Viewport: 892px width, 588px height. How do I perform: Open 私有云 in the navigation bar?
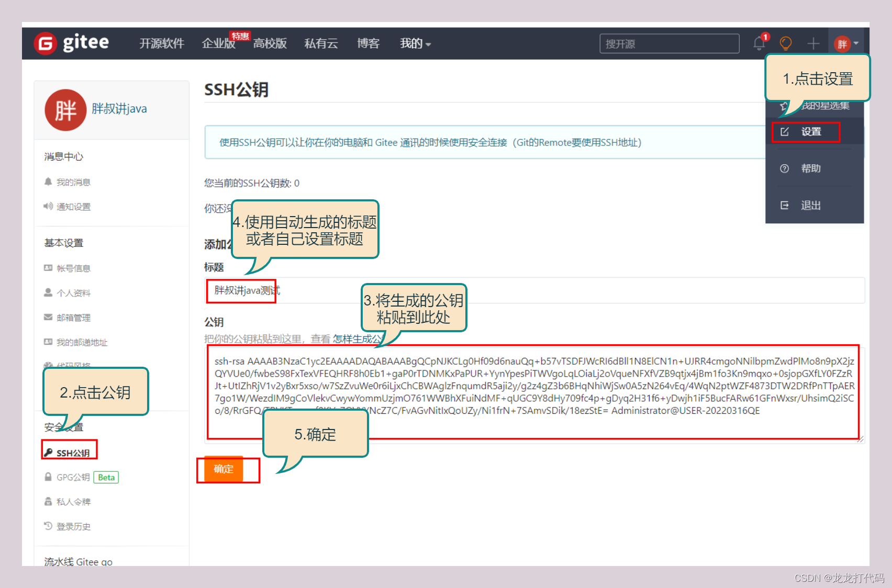coord(321,43)
